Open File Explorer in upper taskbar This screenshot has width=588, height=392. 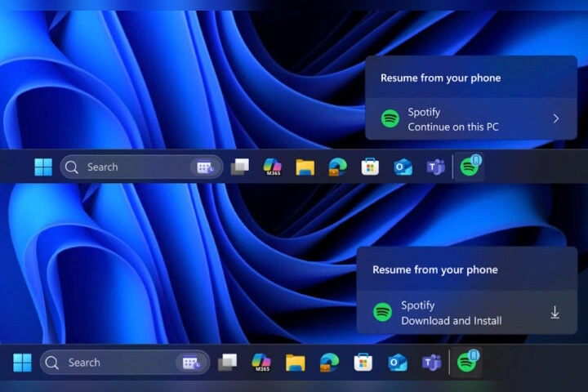point(305,167)
